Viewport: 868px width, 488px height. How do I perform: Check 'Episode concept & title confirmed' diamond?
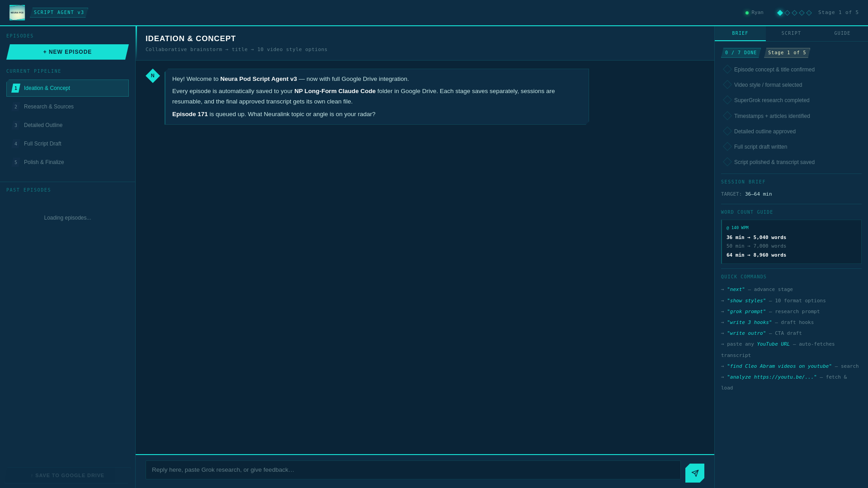point(727,69)
